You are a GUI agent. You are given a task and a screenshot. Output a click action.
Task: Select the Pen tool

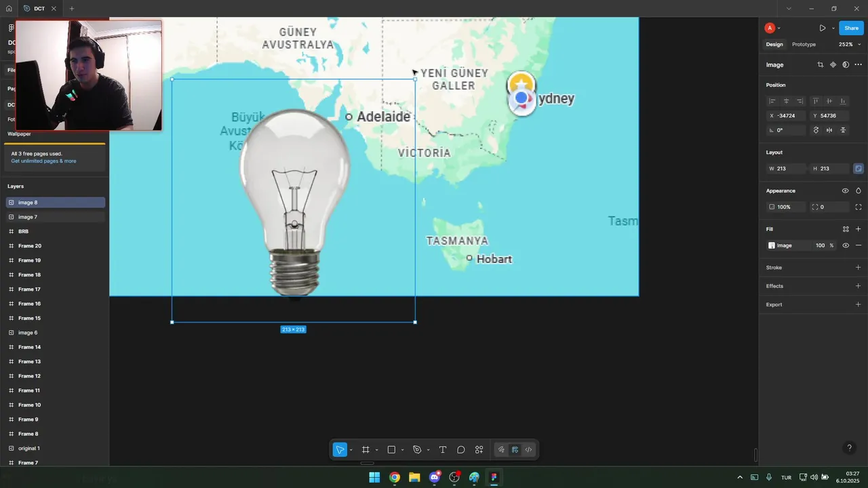click(417, 450)
